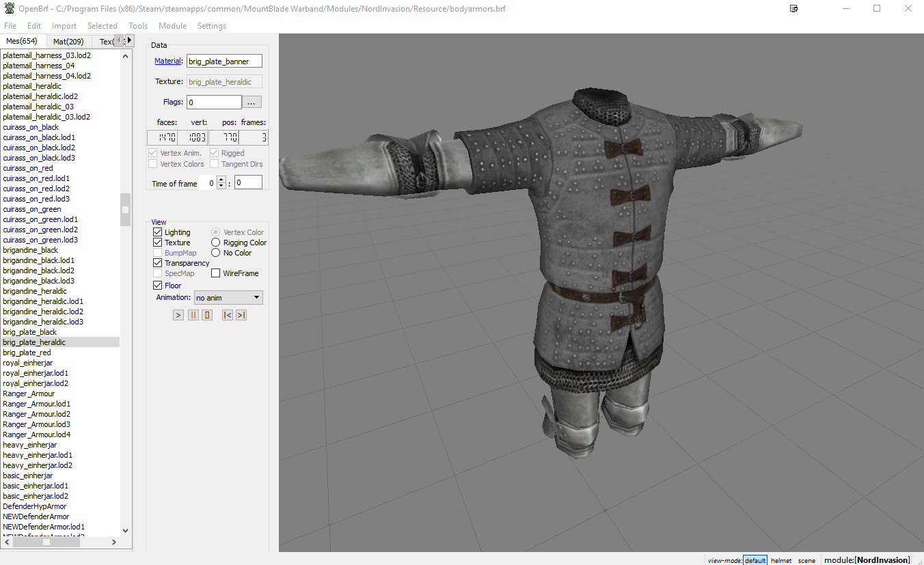
Task: Click the module:[NordInvasion] status label
Action: tap(867, 560)
